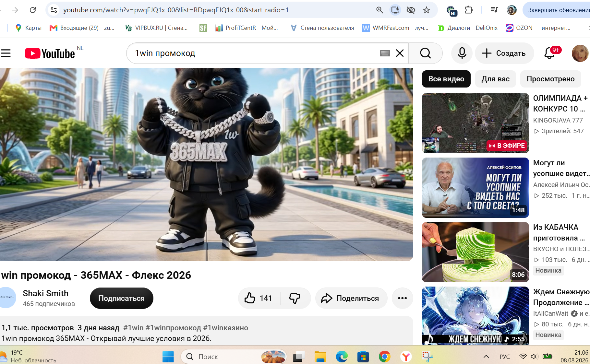Open Shaki Smith channel avatar

tap(7, 297)
